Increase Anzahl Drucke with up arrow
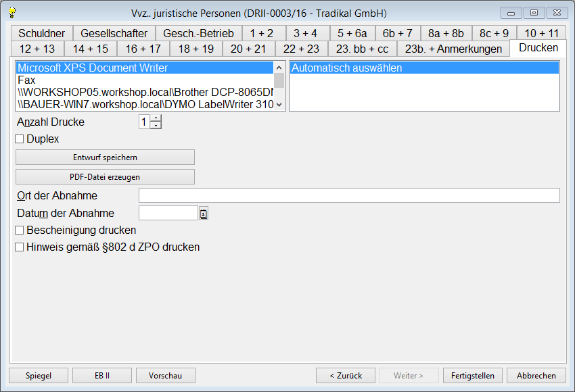 [156, 118]
